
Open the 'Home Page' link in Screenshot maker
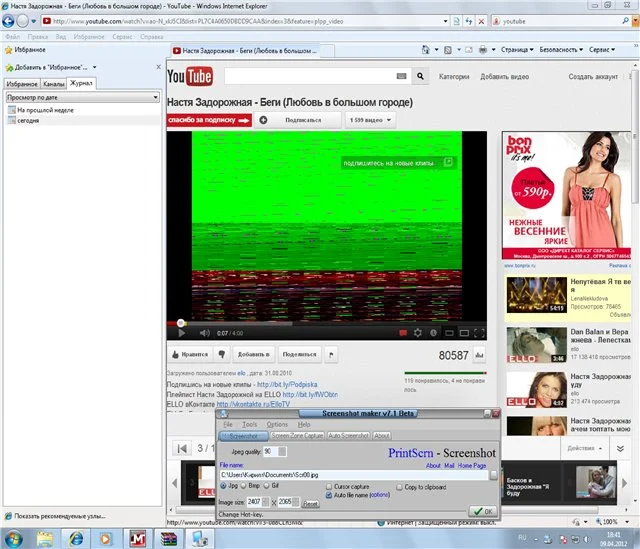tap(472, 466)
